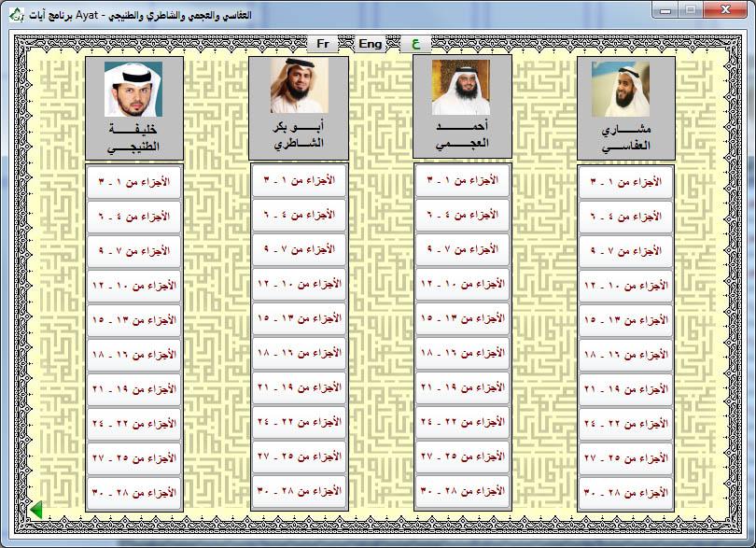This screenshot has height=548, width=756.
Task: Play Juz 1-3 by Mashari Al-Afasy
Action: tap(624, 182)
